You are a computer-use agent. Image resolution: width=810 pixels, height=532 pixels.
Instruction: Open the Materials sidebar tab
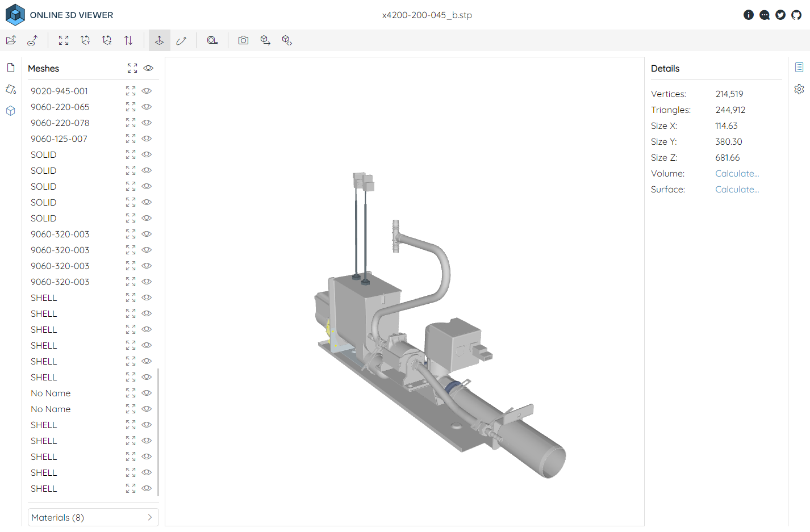[10, 89]
